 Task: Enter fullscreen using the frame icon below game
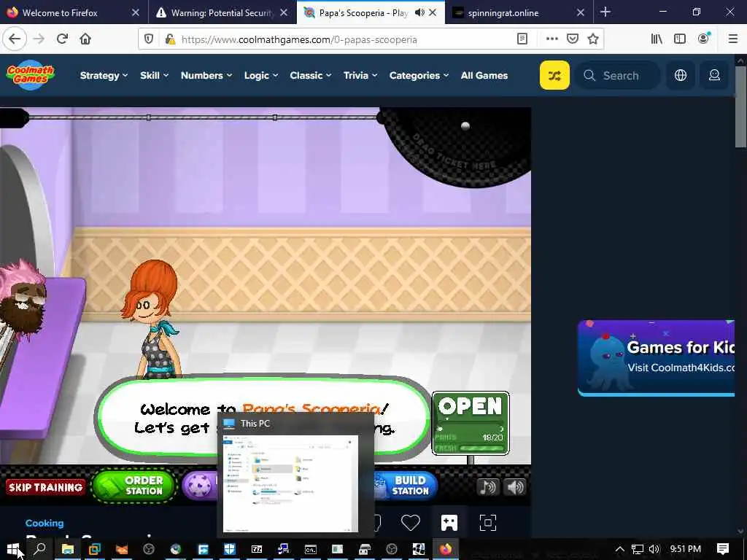tap(487, 522)
